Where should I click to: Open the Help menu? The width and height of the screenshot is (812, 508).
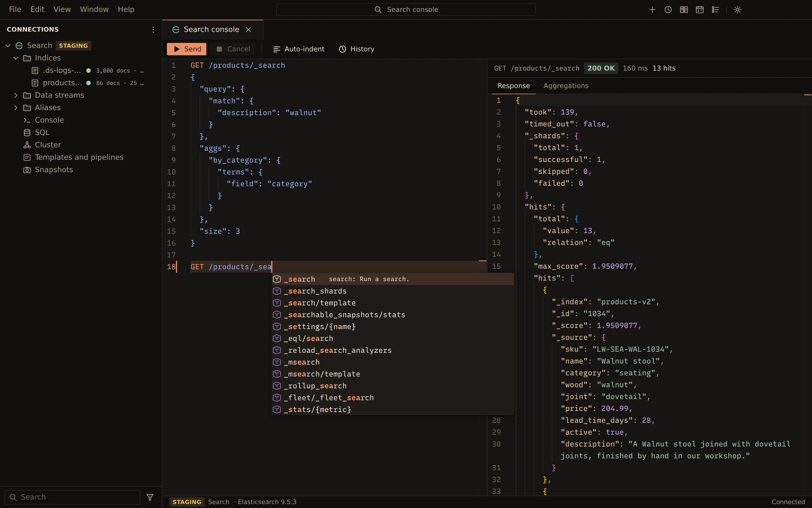(126, 9)
